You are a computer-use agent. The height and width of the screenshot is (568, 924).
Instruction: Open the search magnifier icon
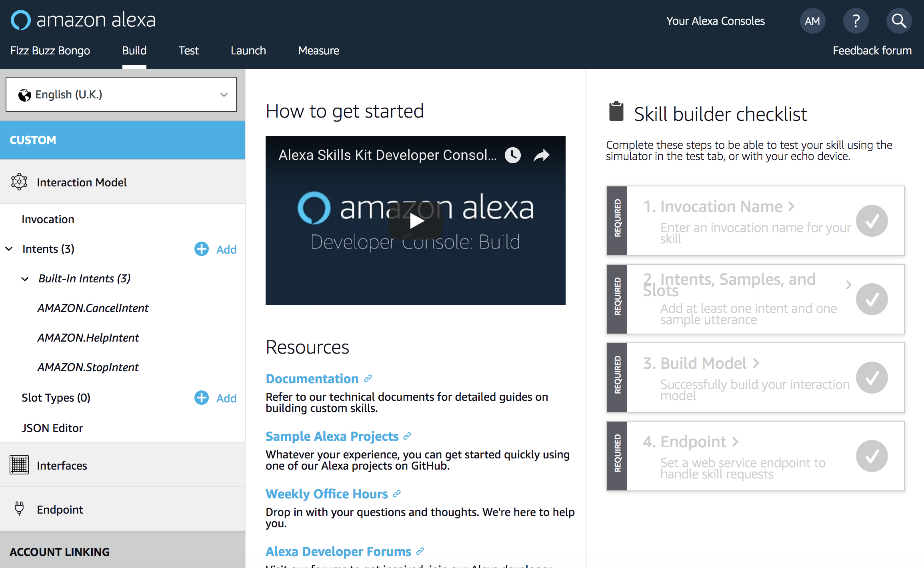pos(899,21)
